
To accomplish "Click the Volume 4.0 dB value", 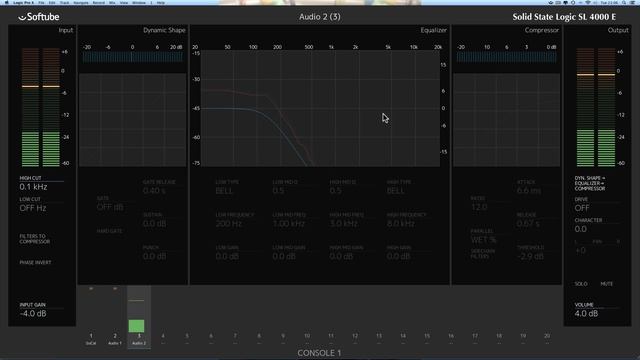I will point(586,313).
